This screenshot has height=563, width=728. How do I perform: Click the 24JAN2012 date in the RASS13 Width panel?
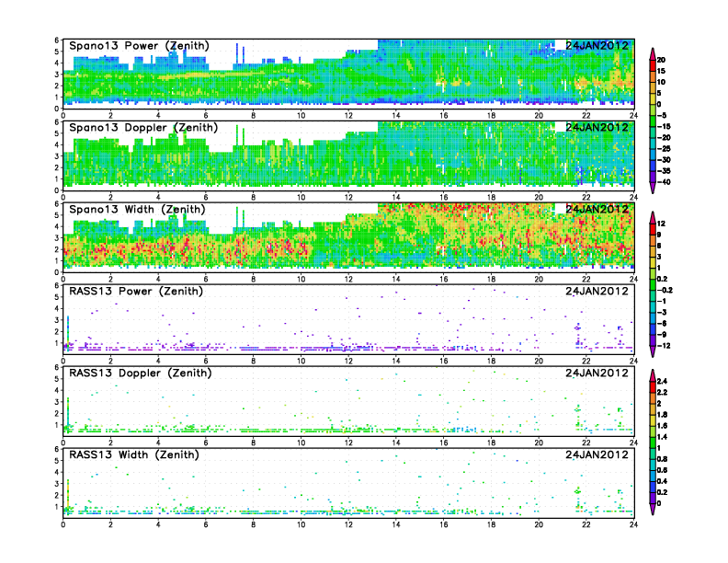[x=597, y=455]
